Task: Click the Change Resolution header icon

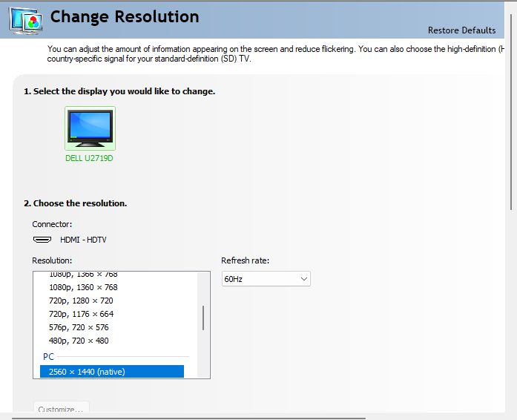Action: [26, 21]
